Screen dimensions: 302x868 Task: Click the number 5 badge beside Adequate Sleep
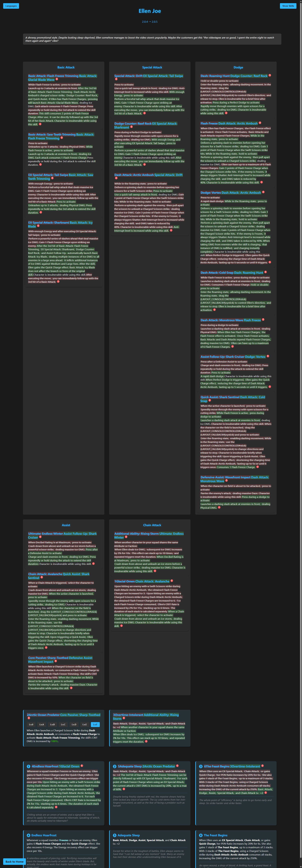click(115, 835)
